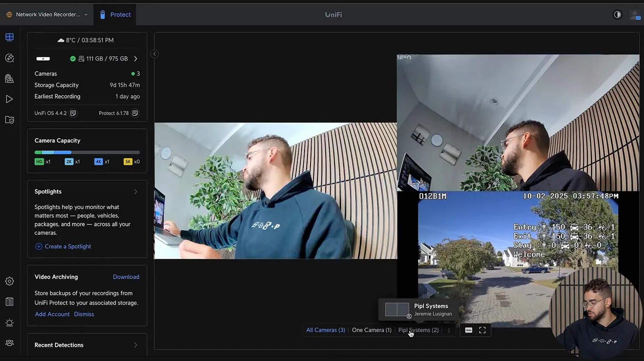Image resolution: width=644 pixels, height=361 pixels.
Task: Open the system log icon in sidebar
Action: (9, 302)
